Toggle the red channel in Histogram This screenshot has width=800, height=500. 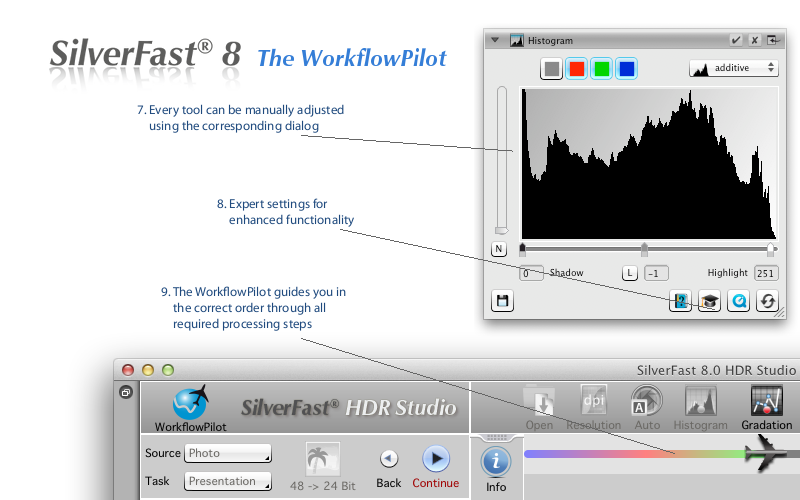pos(577,69)
